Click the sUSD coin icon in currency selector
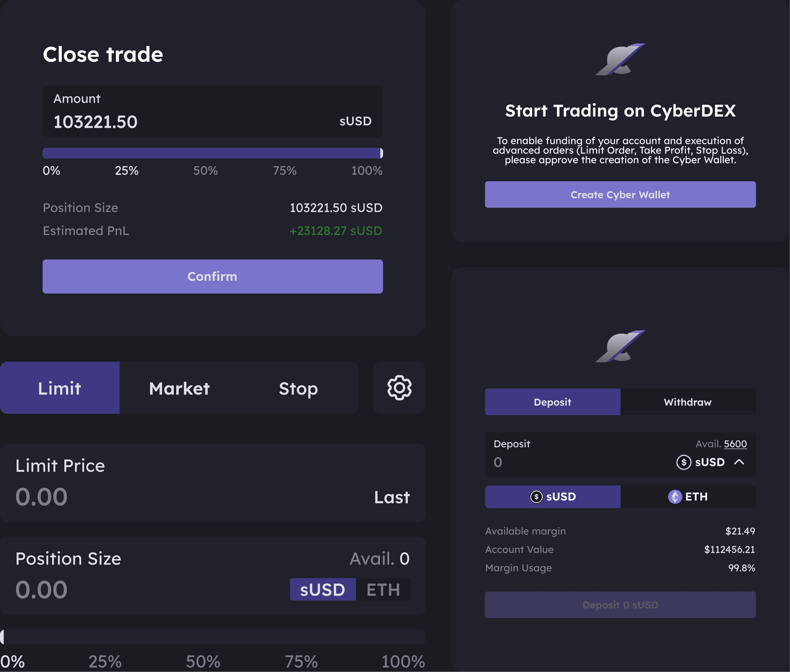 tap(683, 462)
